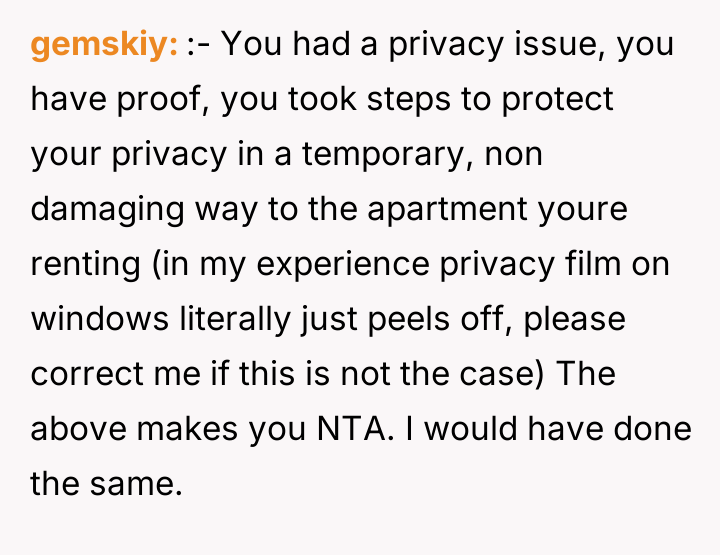Click the word "literally" in the comment
Viewport: 720px width, 555px height.
pyautogui.click(x=234, y=319)
